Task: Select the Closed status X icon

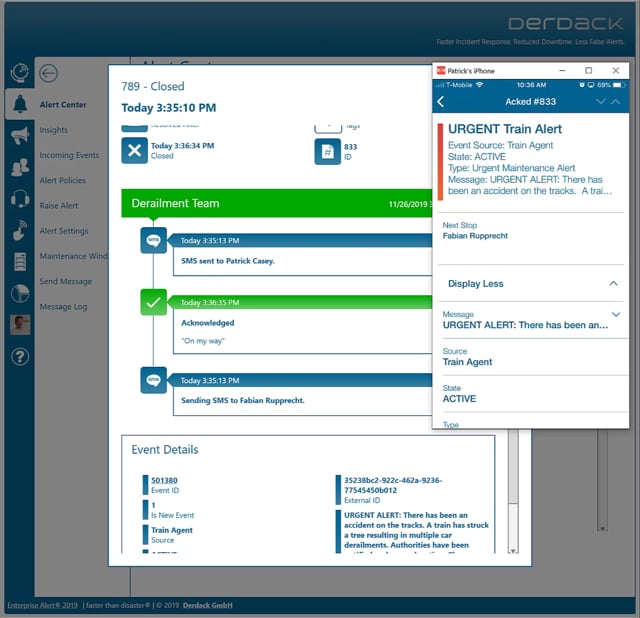Action: pos(134,151)
